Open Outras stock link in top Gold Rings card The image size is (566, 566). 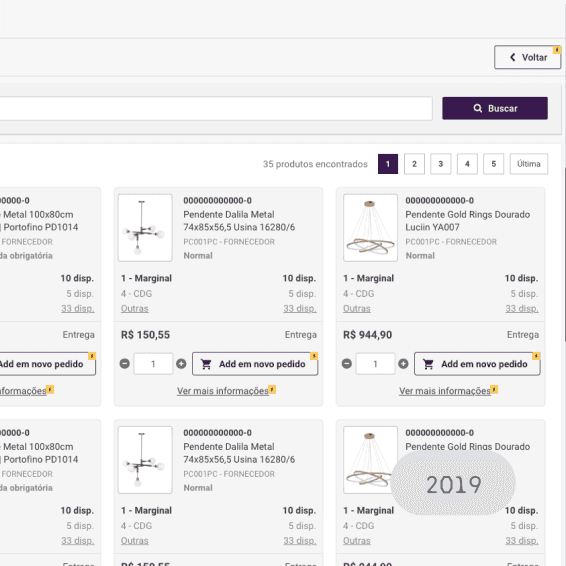[x=357, y=309]
